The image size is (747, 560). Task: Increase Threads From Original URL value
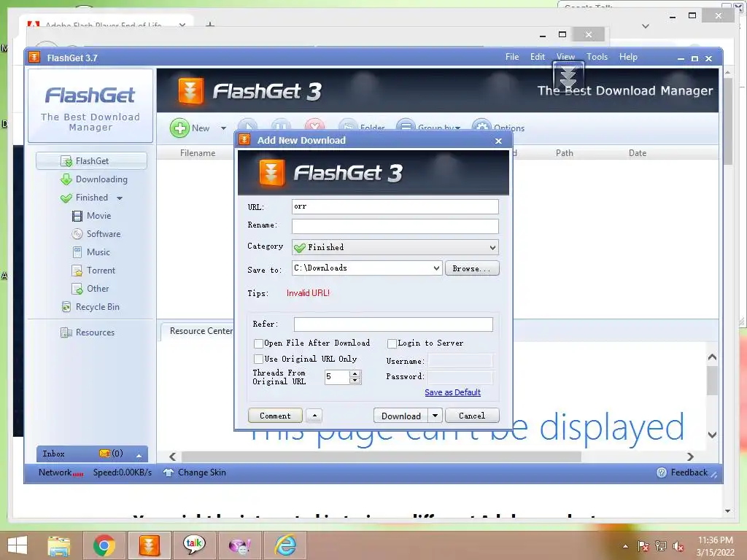tap(355, 374)
